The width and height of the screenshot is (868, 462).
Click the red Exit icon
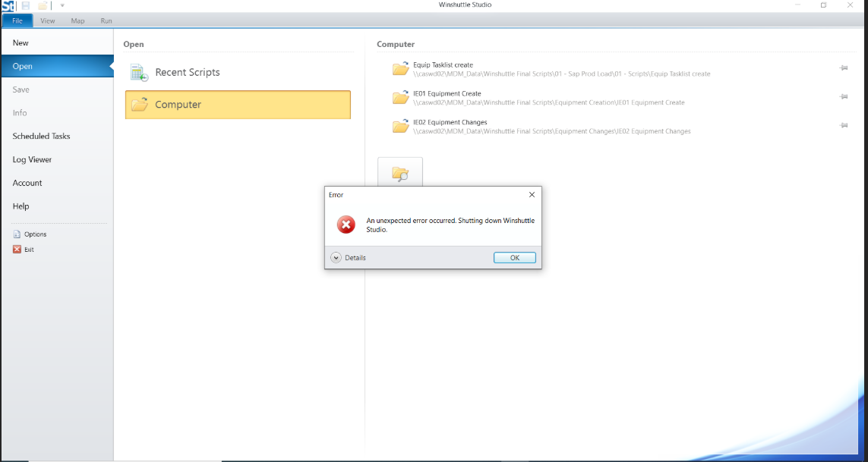[17, 250]
